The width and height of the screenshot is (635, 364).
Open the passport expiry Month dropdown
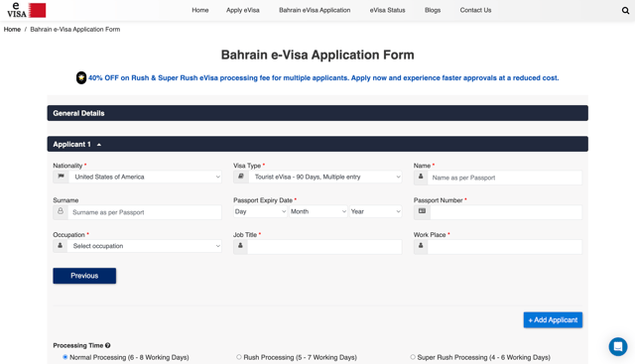(318, 212)
